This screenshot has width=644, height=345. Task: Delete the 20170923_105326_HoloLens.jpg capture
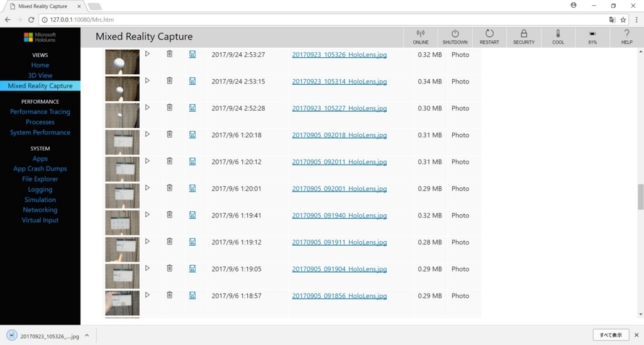[x=170, y=54]
